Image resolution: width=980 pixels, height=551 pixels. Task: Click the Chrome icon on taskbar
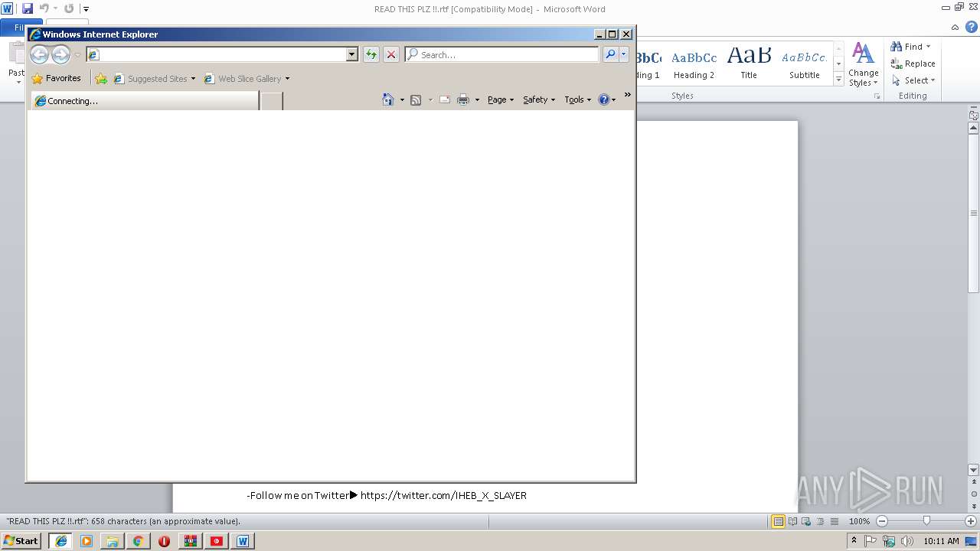(x=138, y=541)
